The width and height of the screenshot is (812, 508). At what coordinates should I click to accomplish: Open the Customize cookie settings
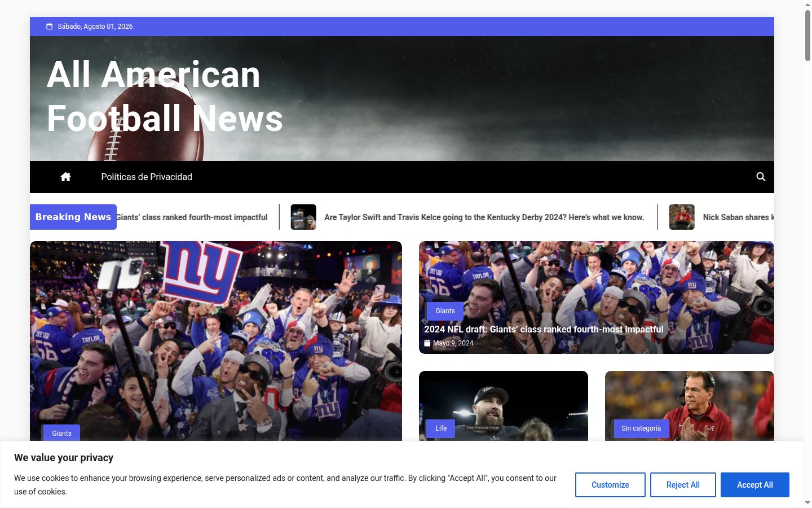tap(610, 485)
